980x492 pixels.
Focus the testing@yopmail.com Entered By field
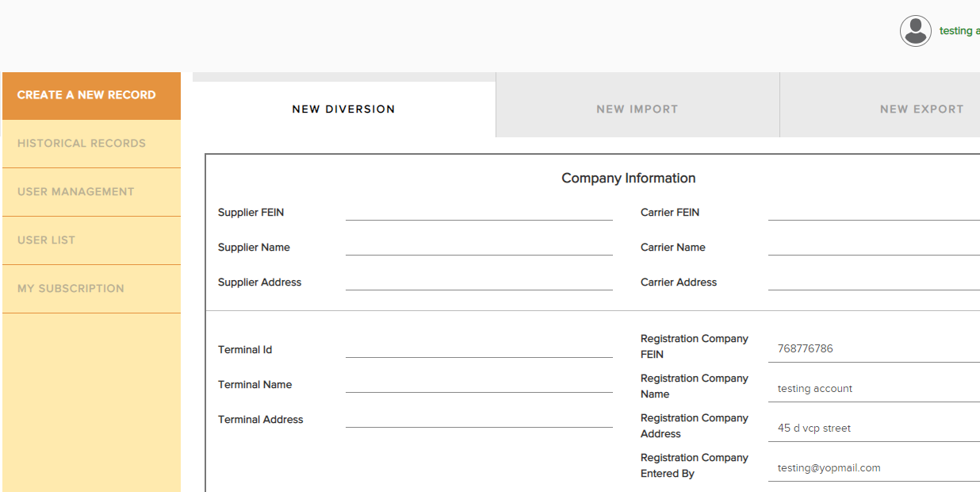pyautogui.click(x=874, y=467)
